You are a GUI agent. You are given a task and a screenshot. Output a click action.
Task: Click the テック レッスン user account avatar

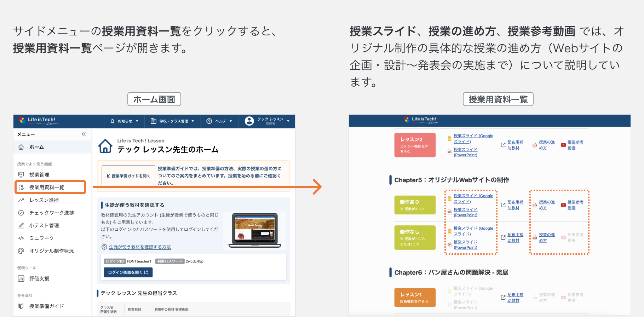(x=249, y=121)
